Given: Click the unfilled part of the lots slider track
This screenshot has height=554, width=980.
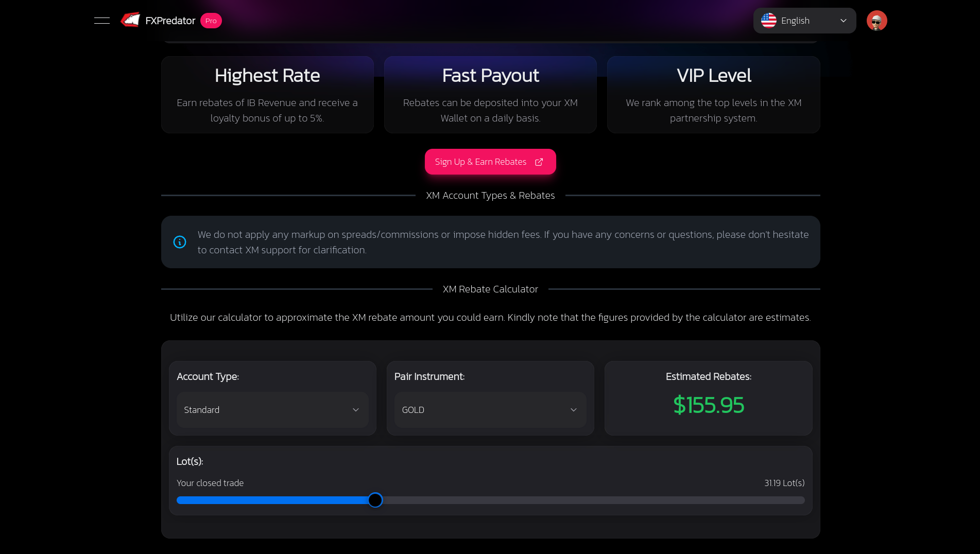Looking at the screenshot, I should pos(593,500).
